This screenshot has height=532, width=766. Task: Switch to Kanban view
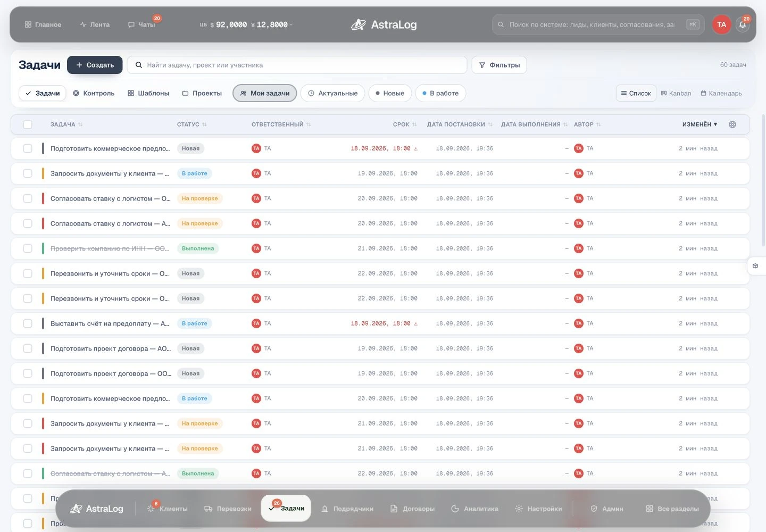[676, 93]
